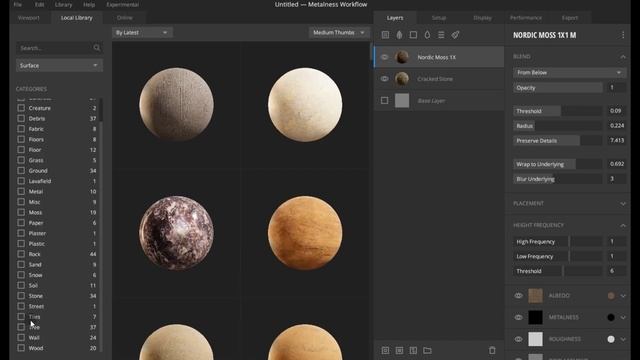Select the purple marble sphere material thumbnail
640x360 pixels.
176,233
